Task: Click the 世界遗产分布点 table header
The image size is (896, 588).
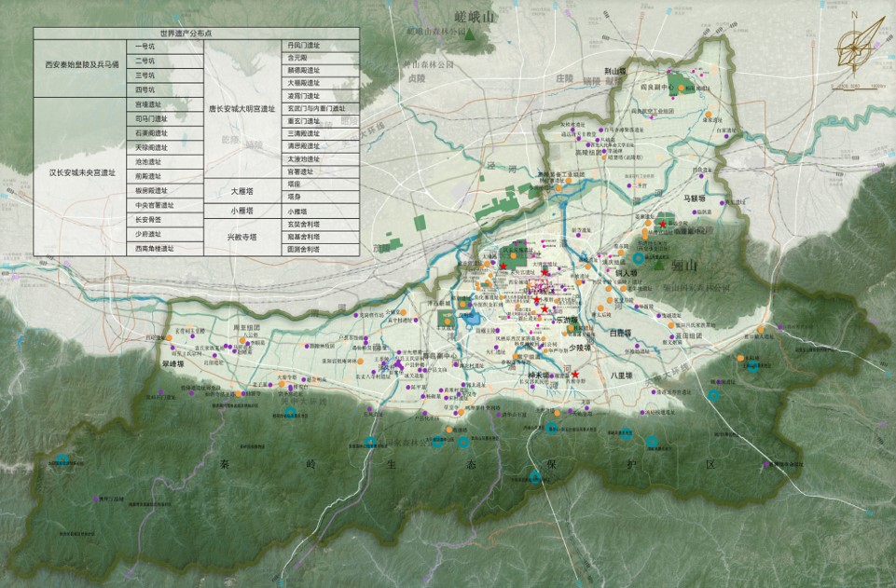Action: tap(196, 33)
